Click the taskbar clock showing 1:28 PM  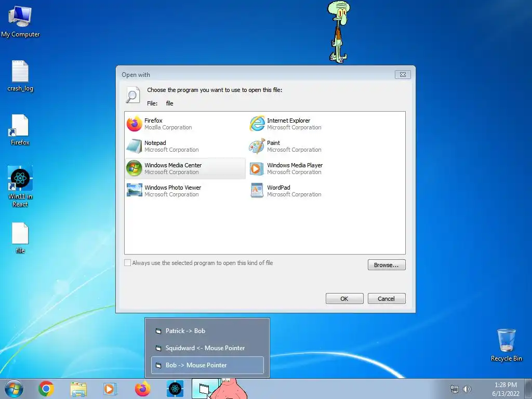pos(506,389)
